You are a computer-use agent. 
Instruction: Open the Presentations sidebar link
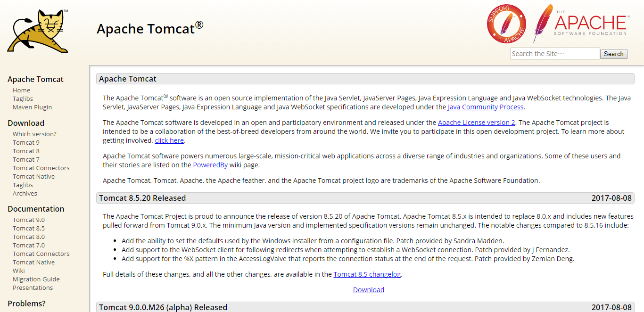(x=33, y=287)
